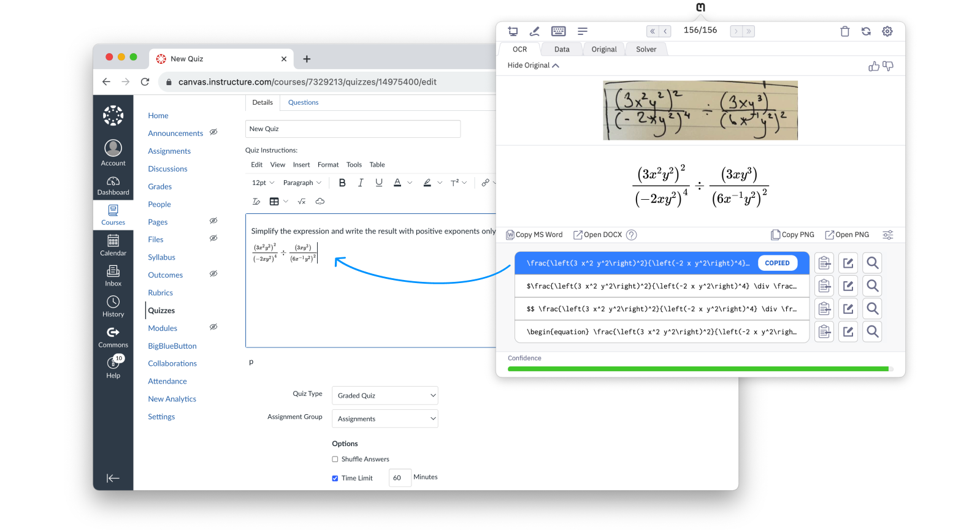
Task: Open the Graded Quiz type dropdown
Action: 385,395
